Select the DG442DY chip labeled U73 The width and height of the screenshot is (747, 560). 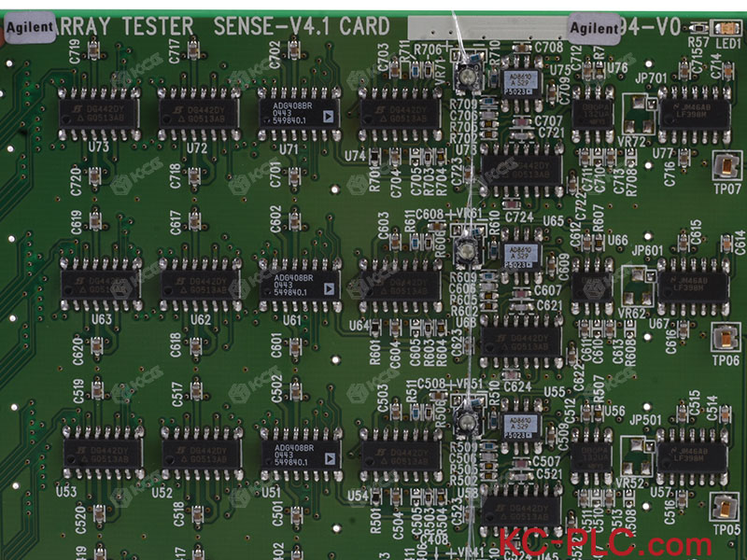(99, 113)
